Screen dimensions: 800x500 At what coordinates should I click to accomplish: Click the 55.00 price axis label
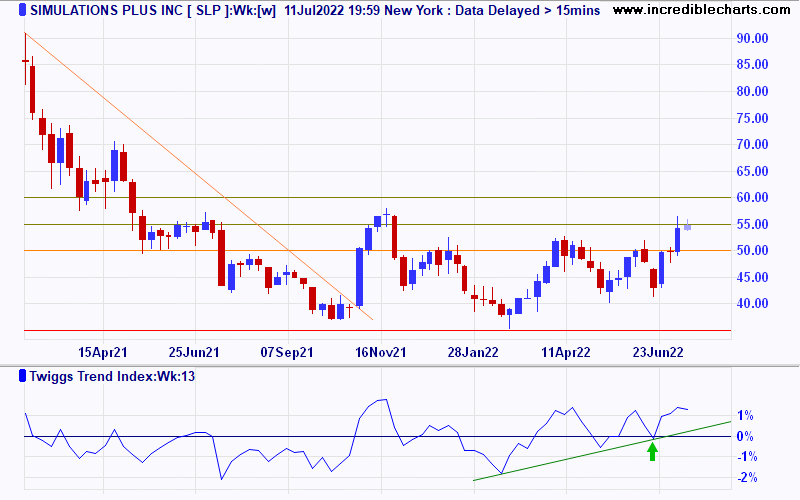click(x=752, y=224)
